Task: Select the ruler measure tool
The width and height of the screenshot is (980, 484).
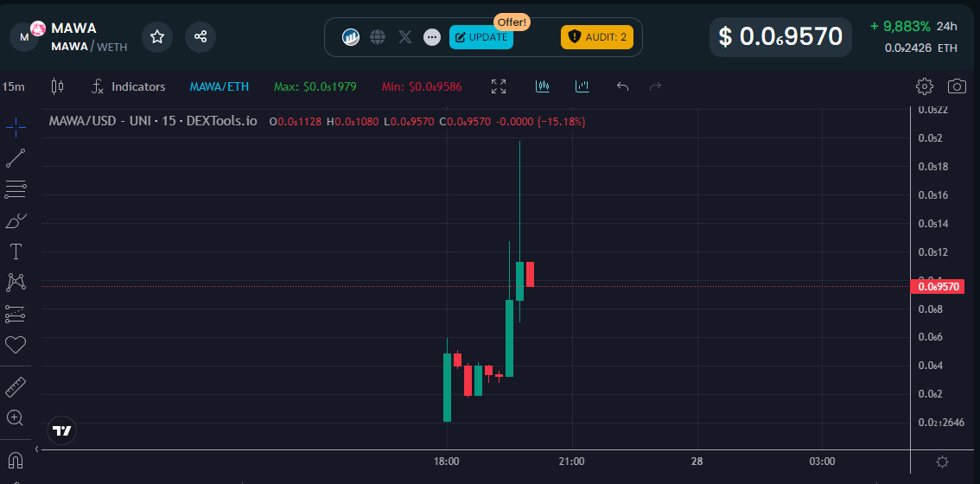Action: click(x=16, y=387)
